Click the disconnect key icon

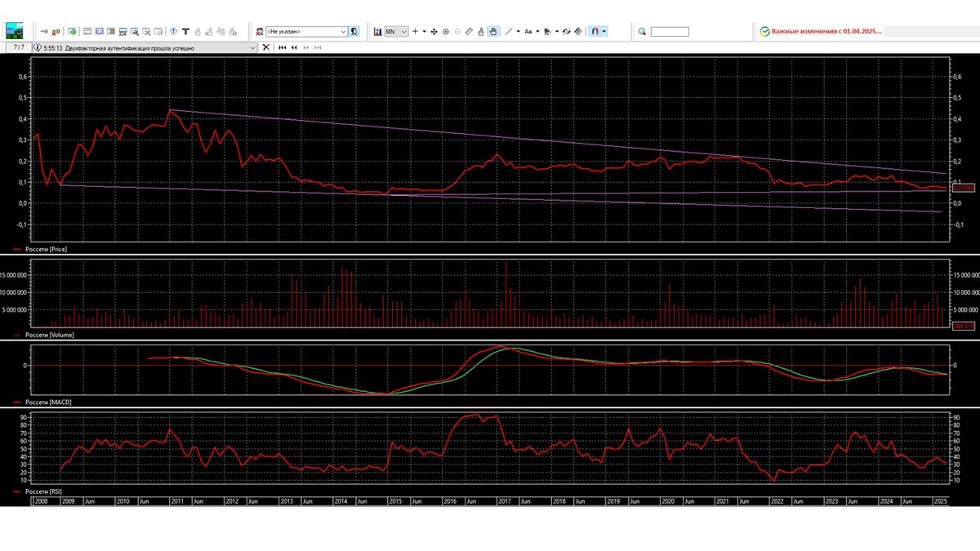click(56, 31)
